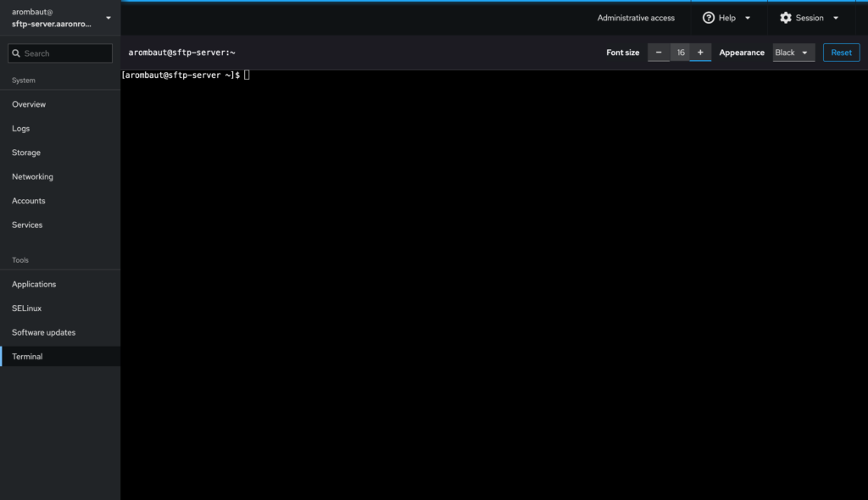Viewport: 868px width, 500px height.
Task: Click the Session gear icon
Action: click(785, 18)
